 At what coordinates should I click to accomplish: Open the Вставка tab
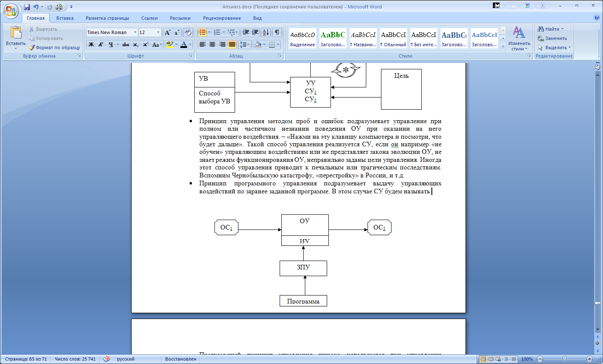(x=65, y=18)
